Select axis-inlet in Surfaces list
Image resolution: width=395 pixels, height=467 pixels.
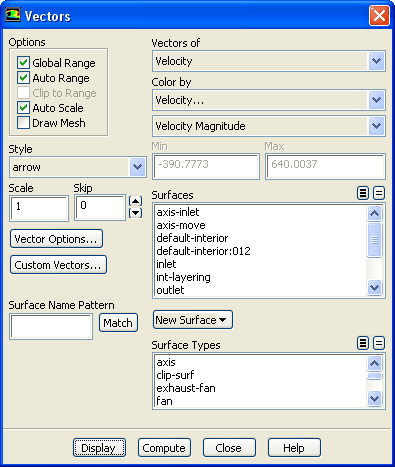pyautogui.click(x=261, y=212)
